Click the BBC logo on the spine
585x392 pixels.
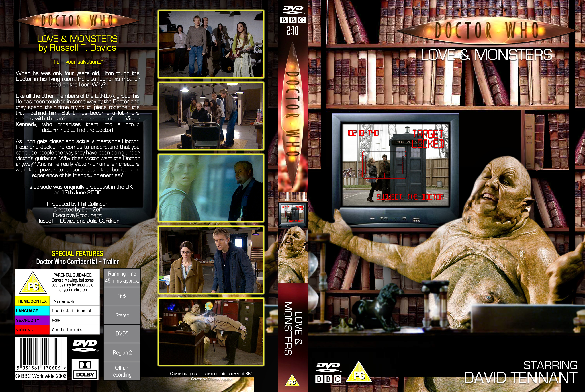coord(292,20)
